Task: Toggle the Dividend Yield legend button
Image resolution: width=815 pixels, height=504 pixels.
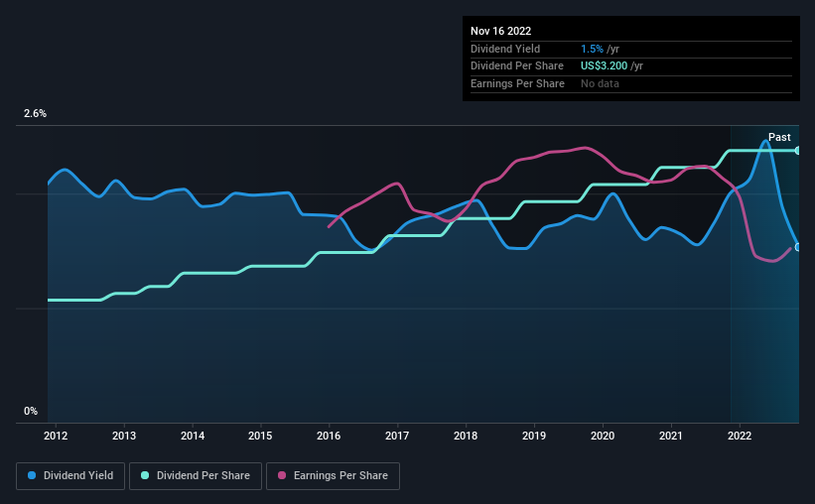Action: [70, 476]
